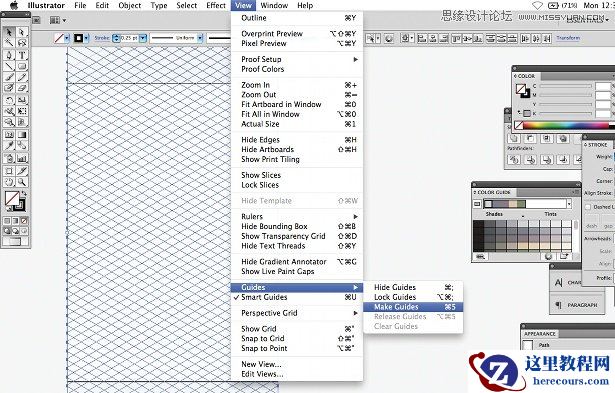Select the Rotate tool

9,100
